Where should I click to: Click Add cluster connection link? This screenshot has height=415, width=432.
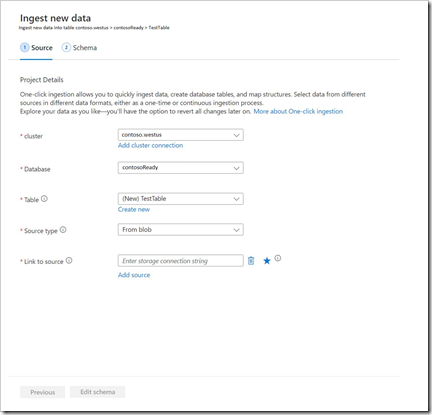tap(150, 145)
